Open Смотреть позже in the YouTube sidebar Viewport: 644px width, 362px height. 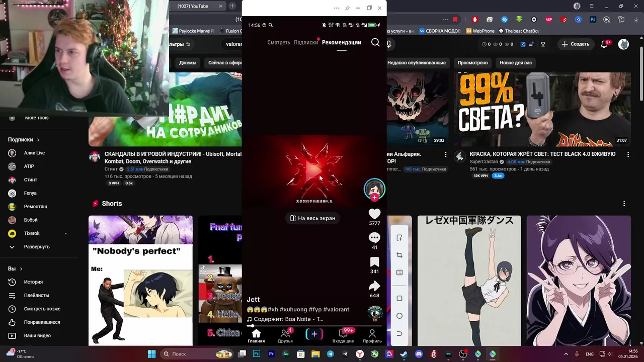42,309
